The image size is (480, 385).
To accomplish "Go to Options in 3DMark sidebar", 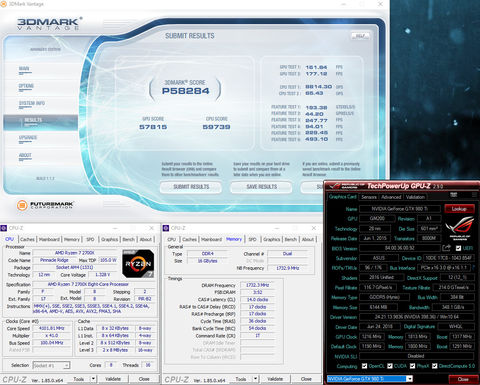I will (26, 87).
